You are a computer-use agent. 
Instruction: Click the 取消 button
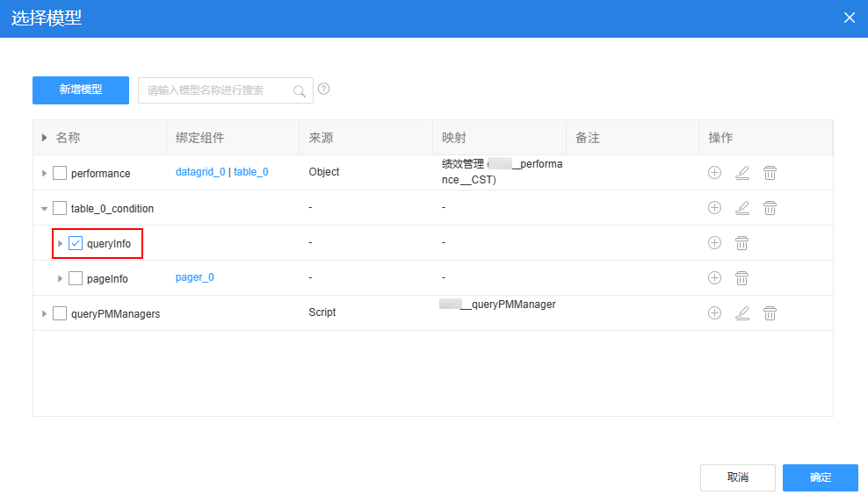[737, 477]
